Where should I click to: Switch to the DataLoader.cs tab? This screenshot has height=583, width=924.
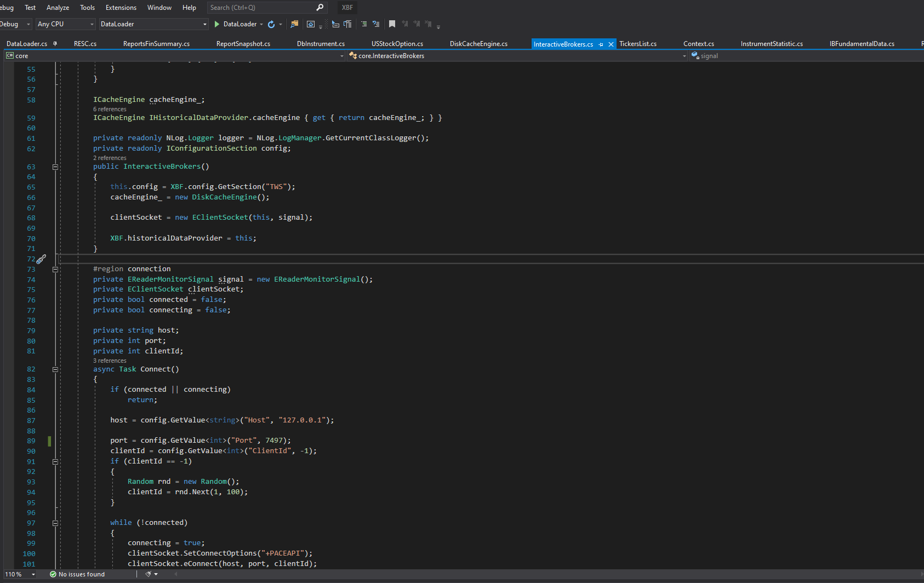pyautogui.click(x=27, y=44)
